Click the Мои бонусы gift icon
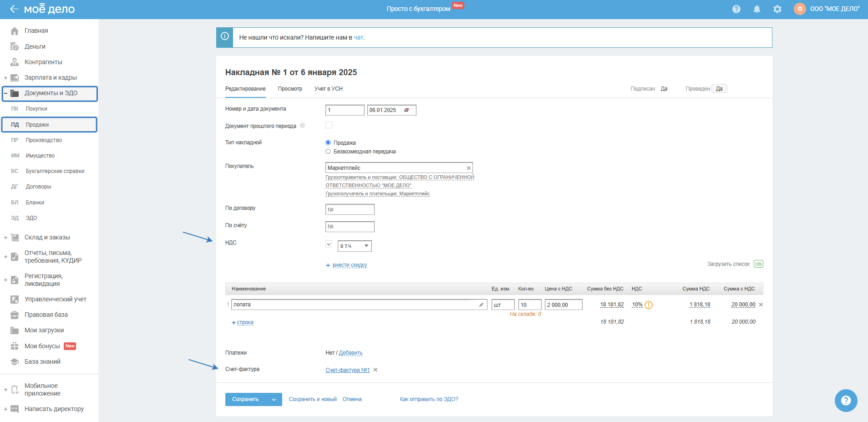868x422 pixels. (x=15, y=346)
